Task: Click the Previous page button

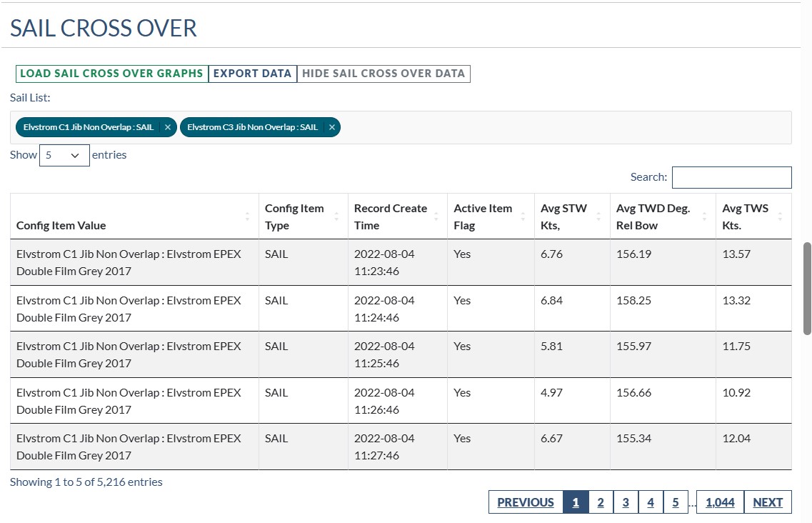Action: click(526, 502)
